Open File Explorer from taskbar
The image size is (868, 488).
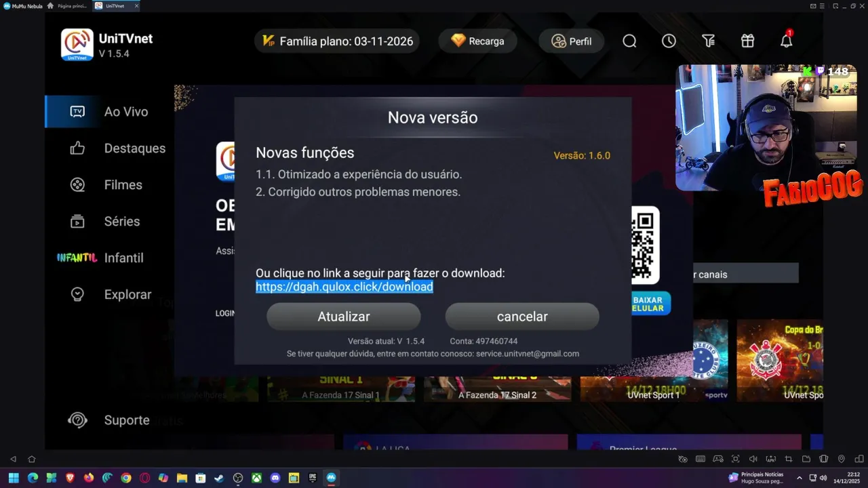coord(182,478)
